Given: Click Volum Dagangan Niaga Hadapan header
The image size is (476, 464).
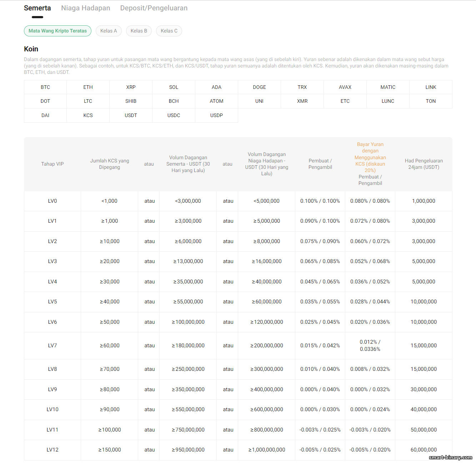Looking at the screenshot, I should 267,164.
